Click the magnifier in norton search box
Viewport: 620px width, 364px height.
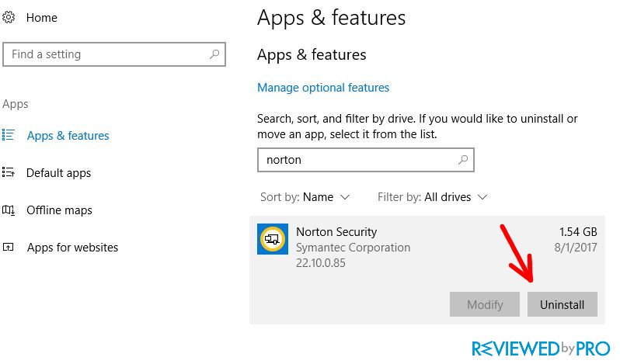coord(462,160)
